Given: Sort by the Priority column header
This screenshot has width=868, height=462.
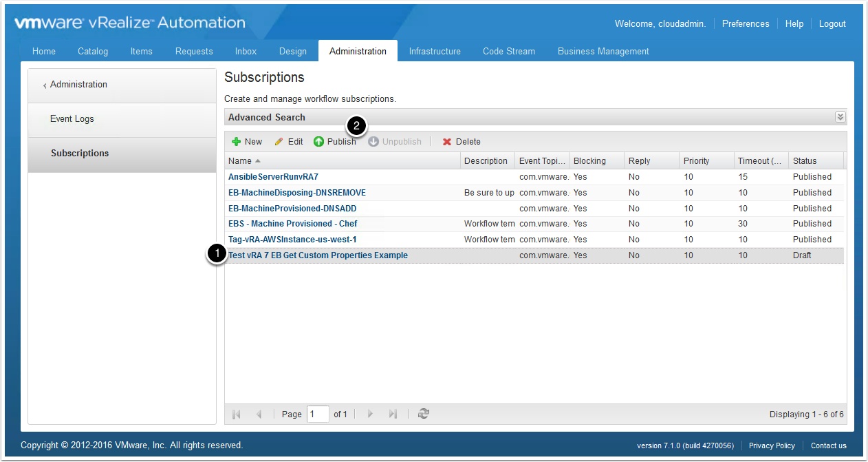Looking at the screenshot, I should tap(706, 161).
